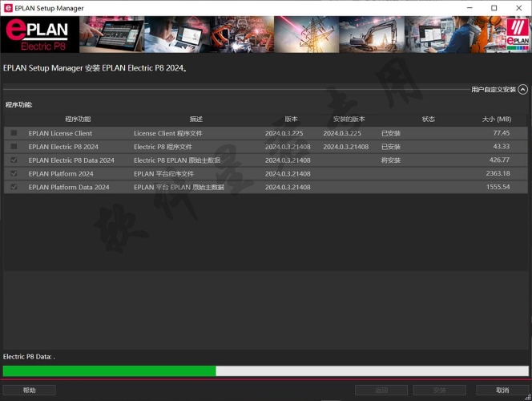Click the disabled 安装 install button

click(x=439, y=390)
